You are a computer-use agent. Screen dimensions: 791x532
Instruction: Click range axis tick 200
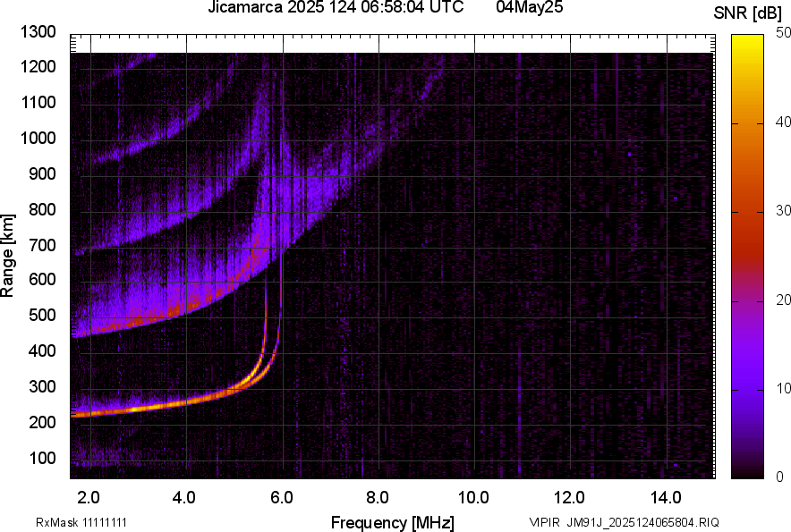42,421
